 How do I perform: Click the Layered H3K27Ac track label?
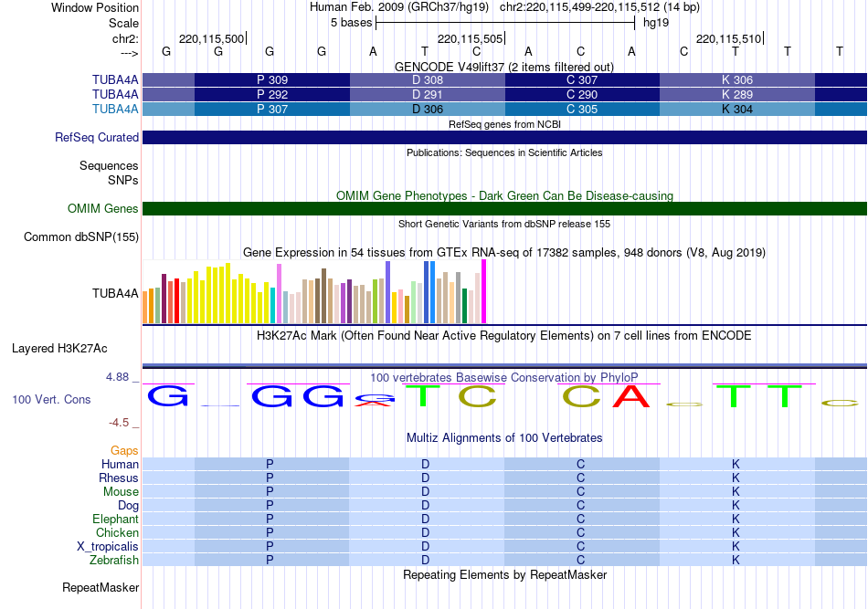pyautogui.click(x=59, y=349)
